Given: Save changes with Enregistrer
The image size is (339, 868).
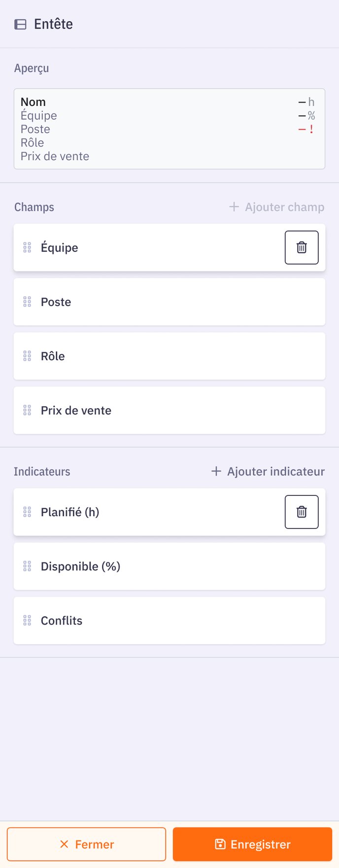Looking at the screenshot, I should [252, 844].
